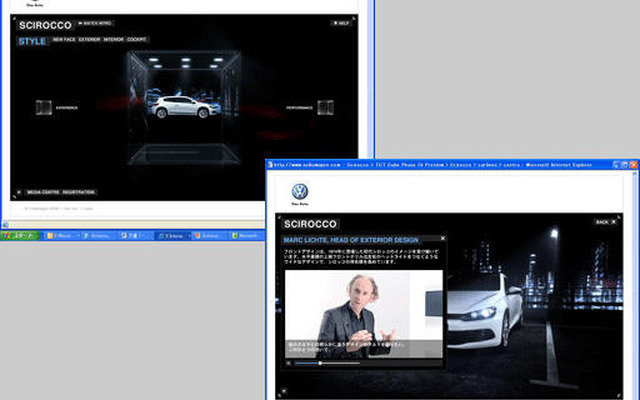The height and width of the screenshot is (400, 640).
Task: Click the Japanese subtitle text on the video
Action: pyautogui.click(x=346, y=347)
